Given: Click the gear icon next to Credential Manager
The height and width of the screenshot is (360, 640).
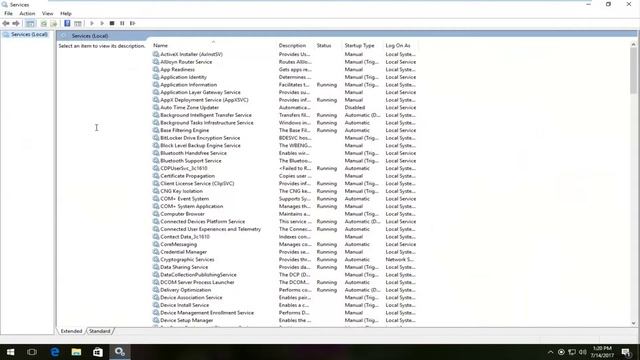Looking at the screenshot, I should pos(156,252).
